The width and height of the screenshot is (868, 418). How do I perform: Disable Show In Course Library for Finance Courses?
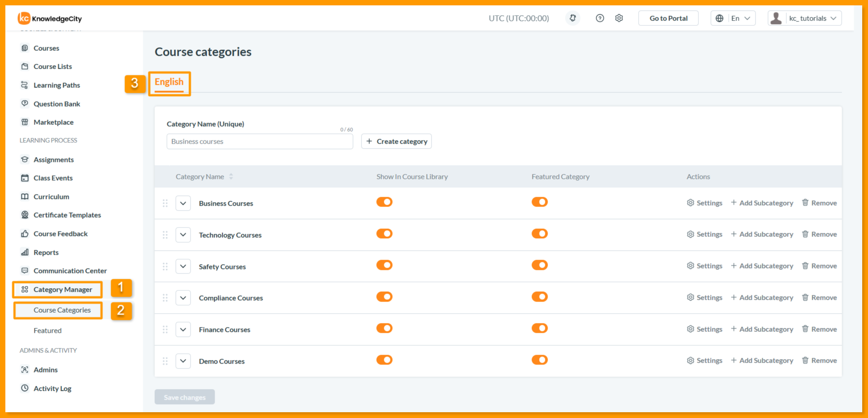click(x=384, y=328)
